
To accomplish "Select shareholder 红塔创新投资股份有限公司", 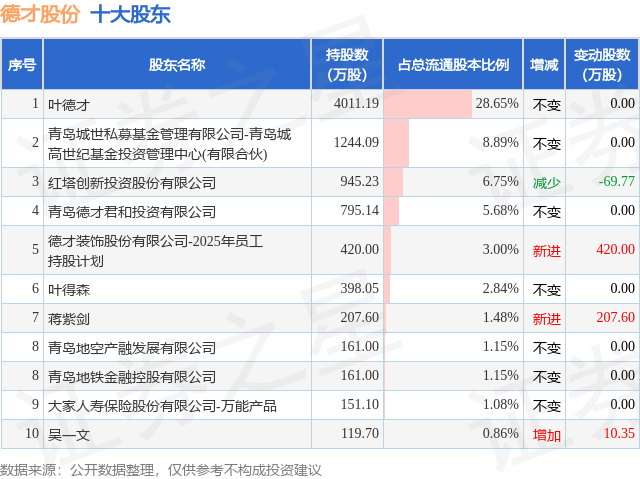I will click(132, 183).
